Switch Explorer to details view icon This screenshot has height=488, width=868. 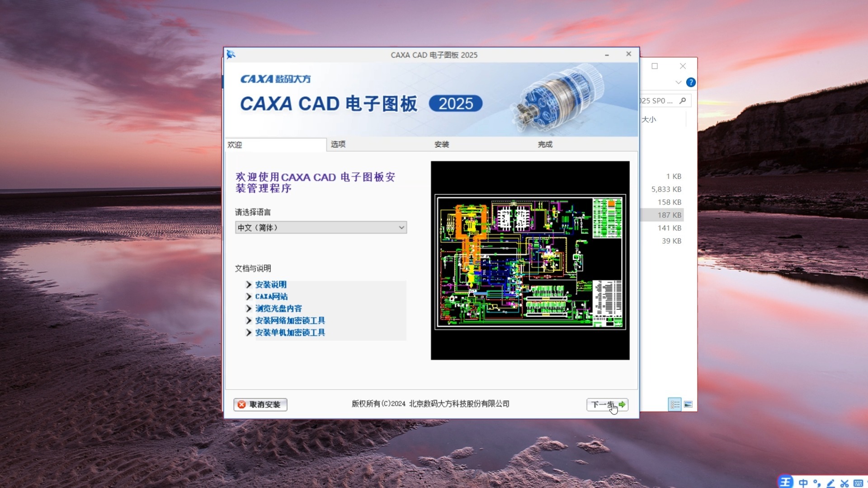pos(675,404)
